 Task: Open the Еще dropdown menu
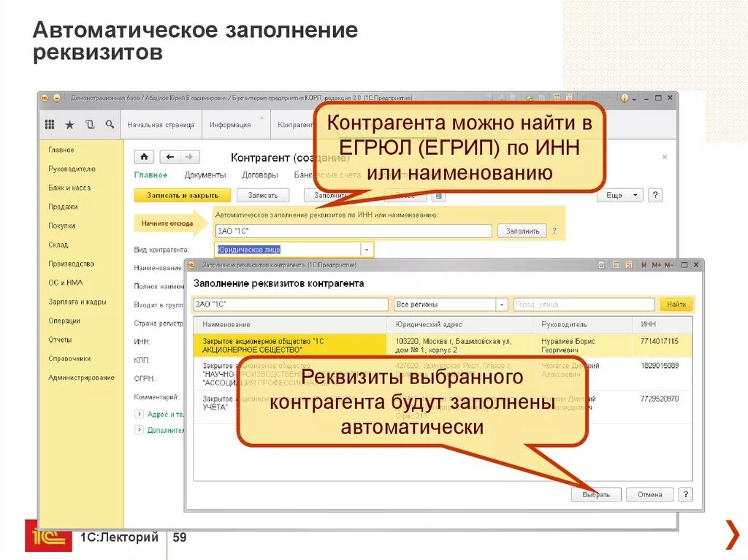point(619,195)
